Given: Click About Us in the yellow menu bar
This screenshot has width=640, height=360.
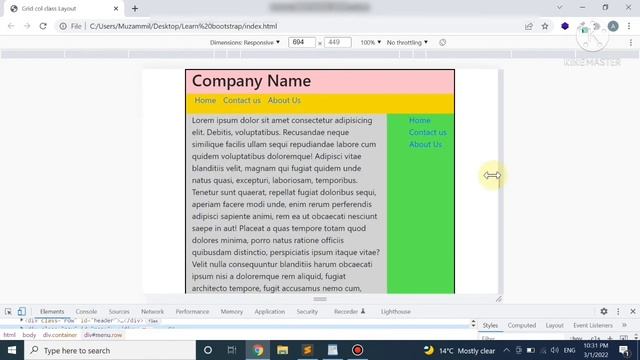Looking at the screenshot, I should pos(284,100).
